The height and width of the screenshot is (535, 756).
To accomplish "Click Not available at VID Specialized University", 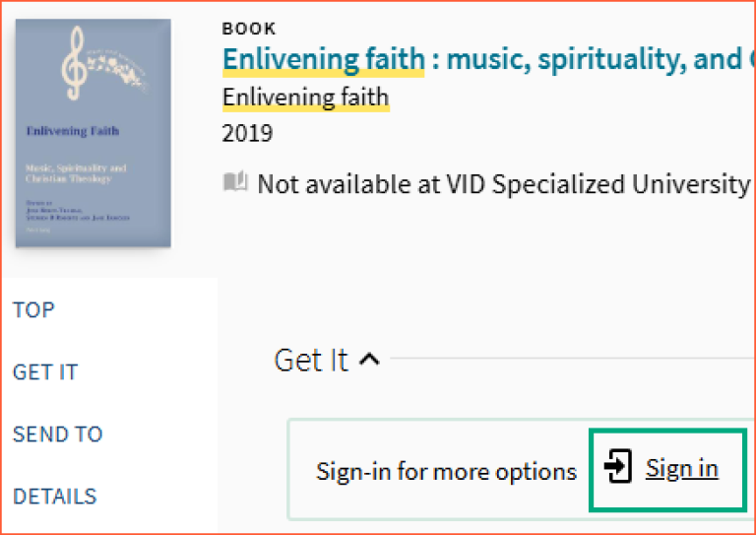I will pos(502,184).
